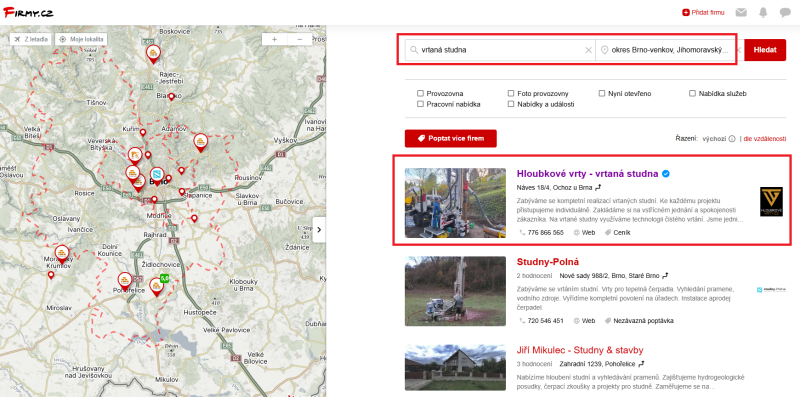This screenshot has width=800, height=397.
Task: Click the map pin near Moravský Krumlov
Action: [62, 253]
